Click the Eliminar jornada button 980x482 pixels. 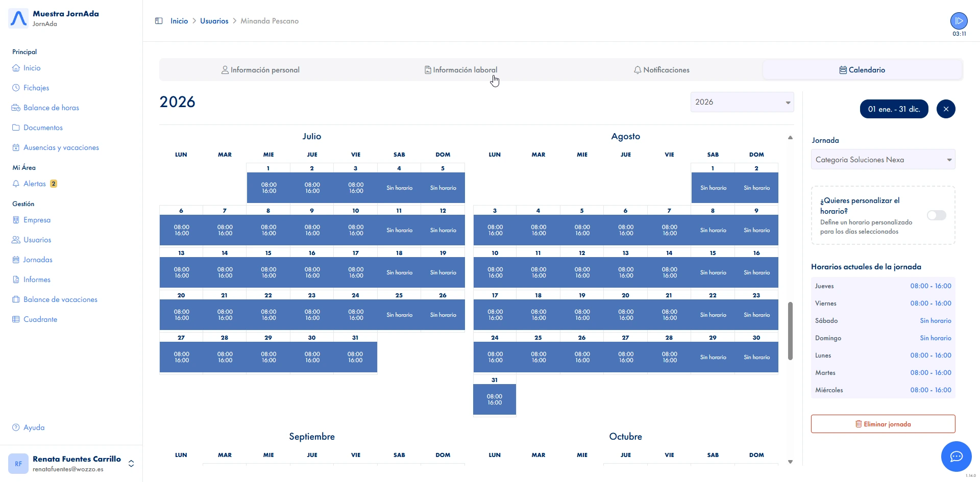coord(883,424)
